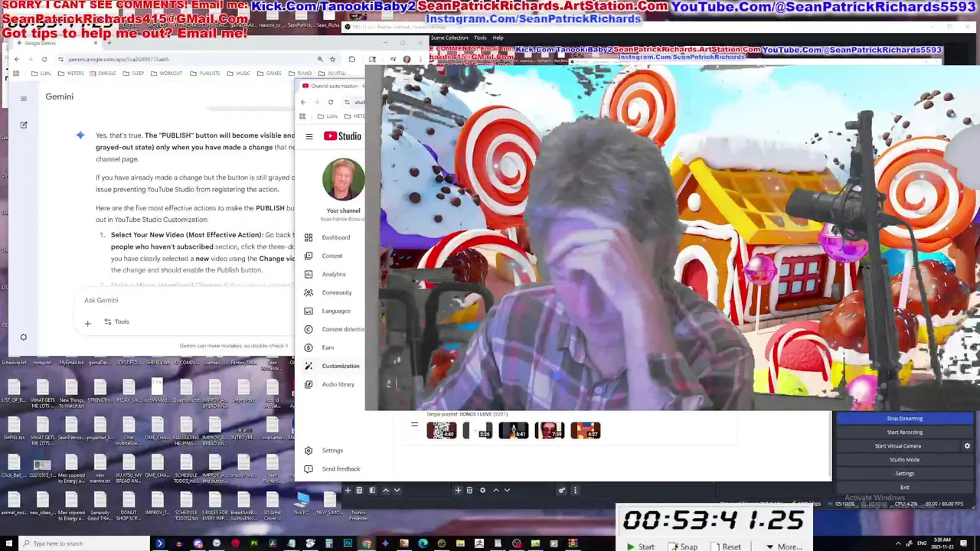
Task: Open Audio library in Studio sidebar
Action: [x=331, y=384]
